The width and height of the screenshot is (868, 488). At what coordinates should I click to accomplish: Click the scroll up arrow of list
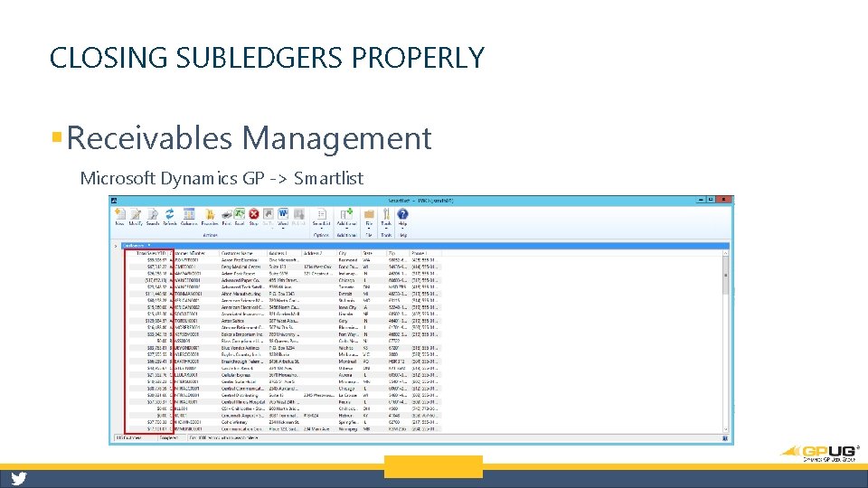pyautogui.click(x=726, y=253)
